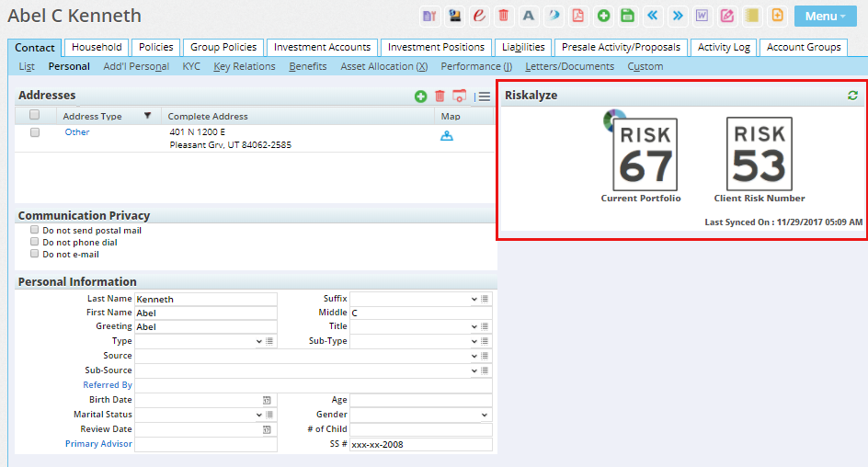Open the Liabilities tab
This screenshot has width=868, height=467.
click(x=523, y=47)
